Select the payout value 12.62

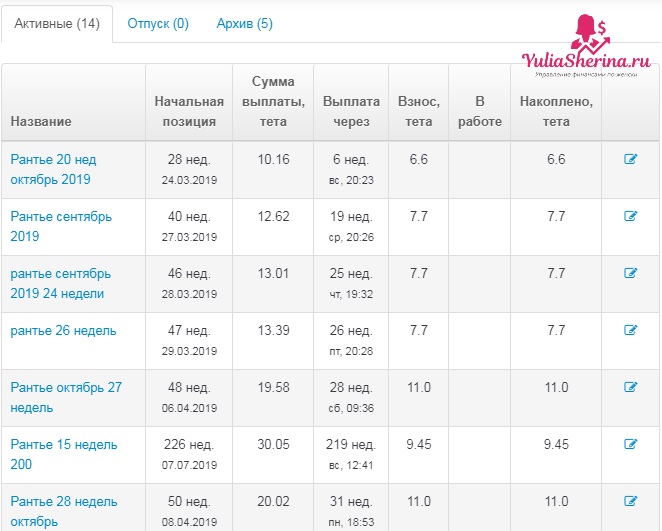click(274, 217)
